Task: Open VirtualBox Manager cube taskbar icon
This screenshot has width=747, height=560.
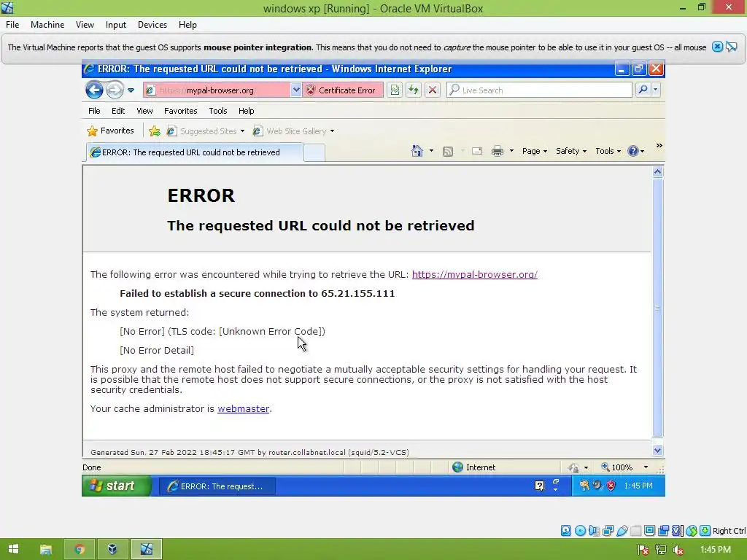Action: (112, 549)
